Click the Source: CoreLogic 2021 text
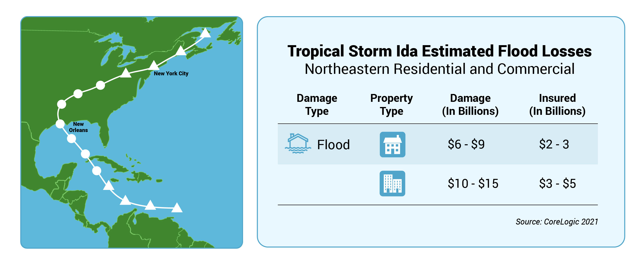The width and height of the screenshot is (644, 265). point(557,222)
